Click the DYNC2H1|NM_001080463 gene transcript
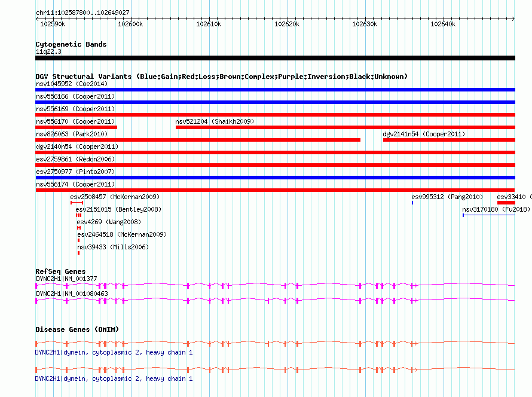532x397 pixels. point(275,301)
